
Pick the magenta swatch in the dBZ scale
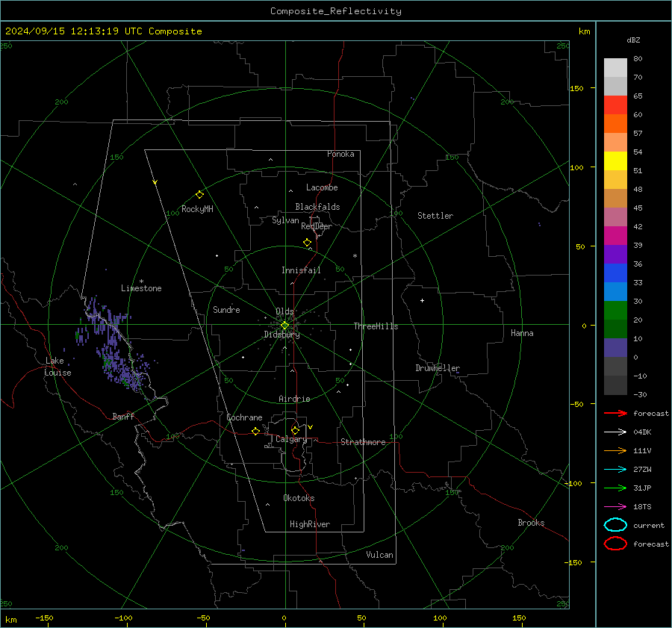[615, 236]
